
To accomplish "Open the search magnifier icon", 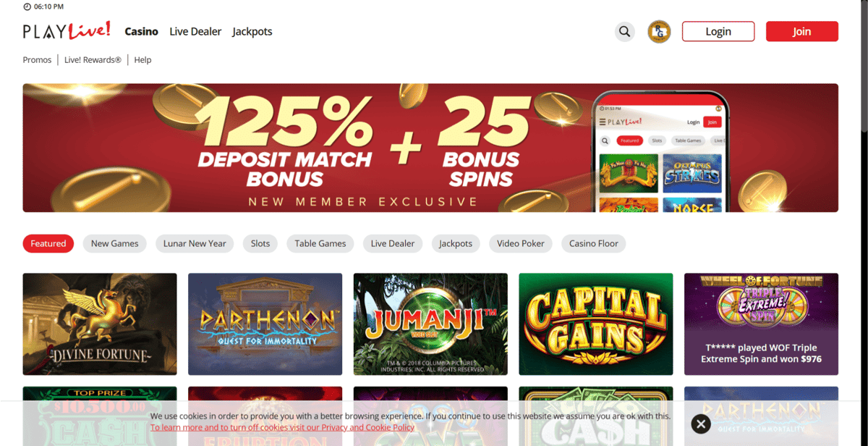I will pos(625,31).
